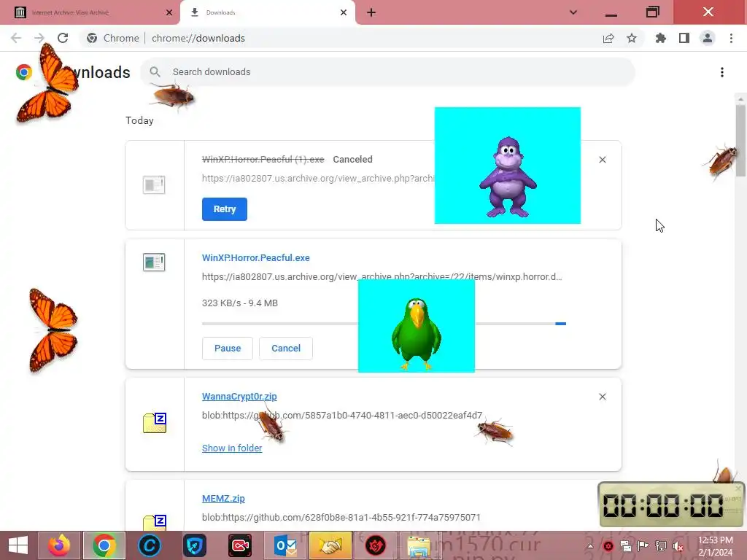Remove WannaCrypt0r.zip from downloads list
747x560 pixels.
coord(603,397)
